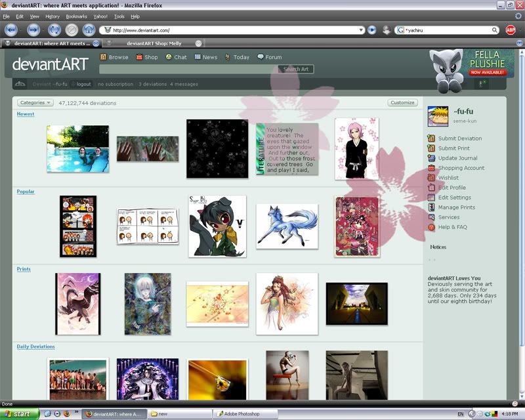The height and width of the screenshot is (420, 525).
Task: Open the swimming pool photo thumbnail
Action: point(78,149)
